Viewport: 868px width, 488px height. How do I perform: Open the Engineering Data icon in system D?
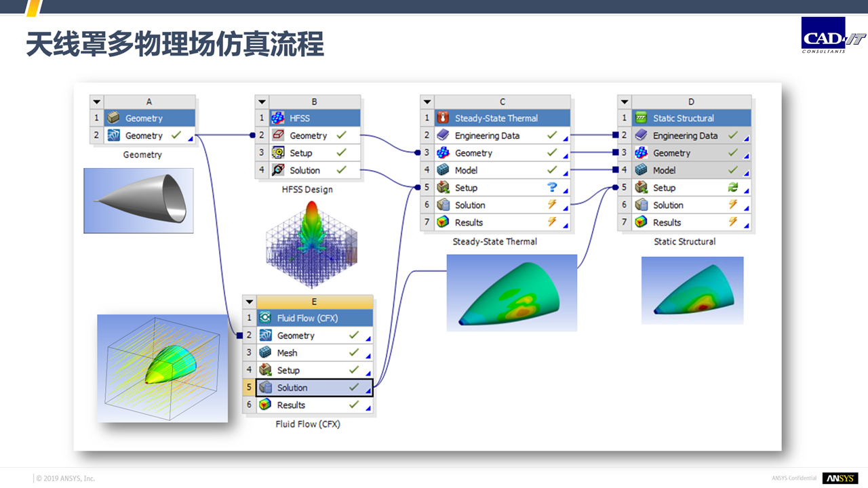(x=641, y=136)
